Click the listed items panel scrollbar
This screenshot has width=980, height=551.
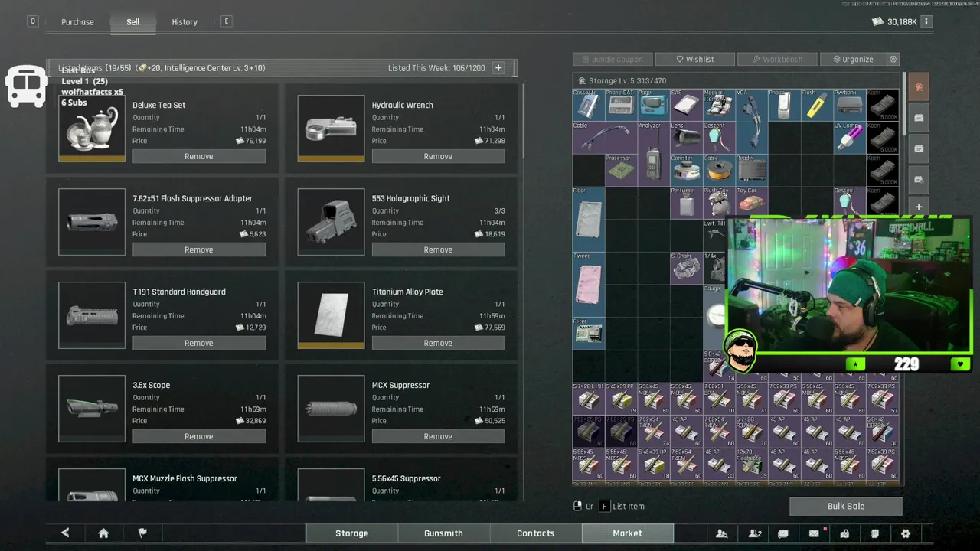click(x=524, y=121)
